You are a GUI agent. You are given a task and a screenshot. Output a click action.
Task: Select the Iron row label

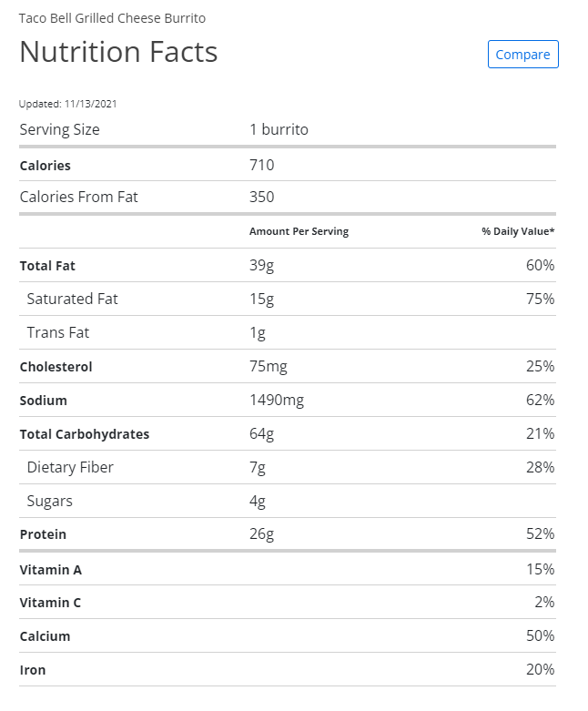(33, 670)
